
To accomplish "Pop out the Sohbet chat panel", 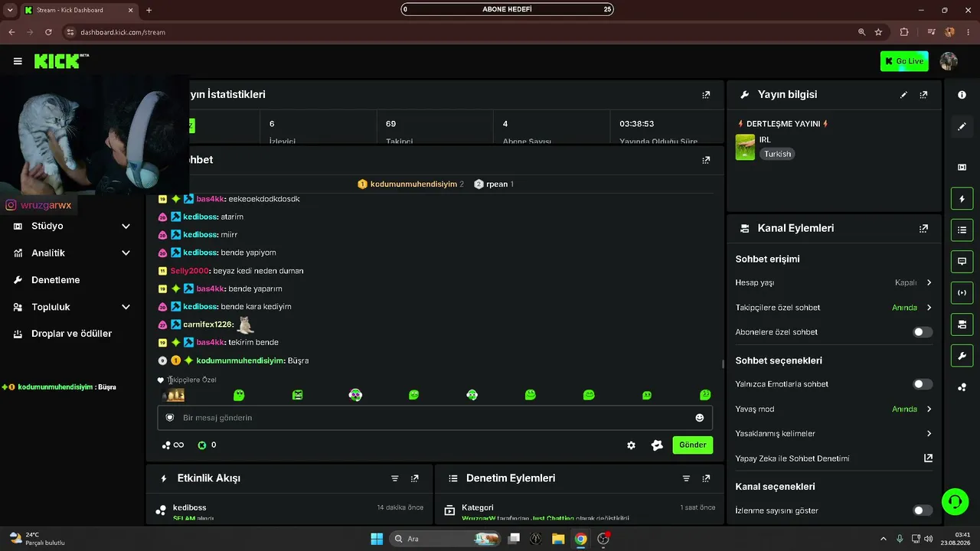I will point(706,160).
